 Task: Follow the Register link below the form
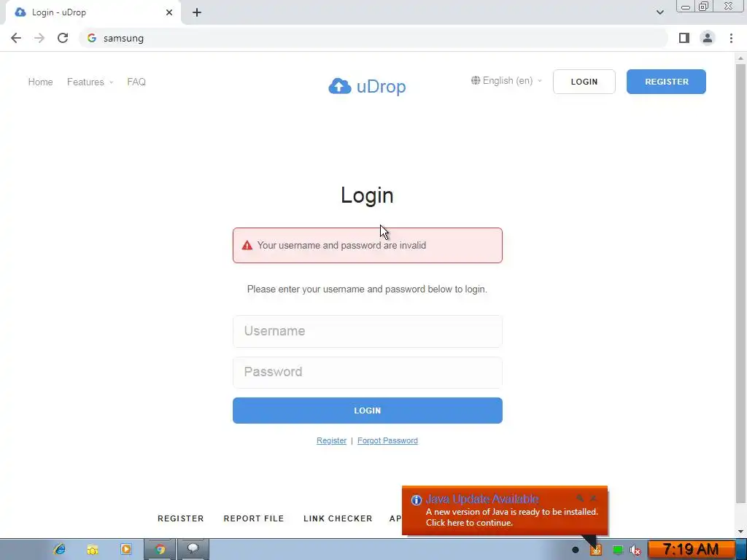click(332, 440)
